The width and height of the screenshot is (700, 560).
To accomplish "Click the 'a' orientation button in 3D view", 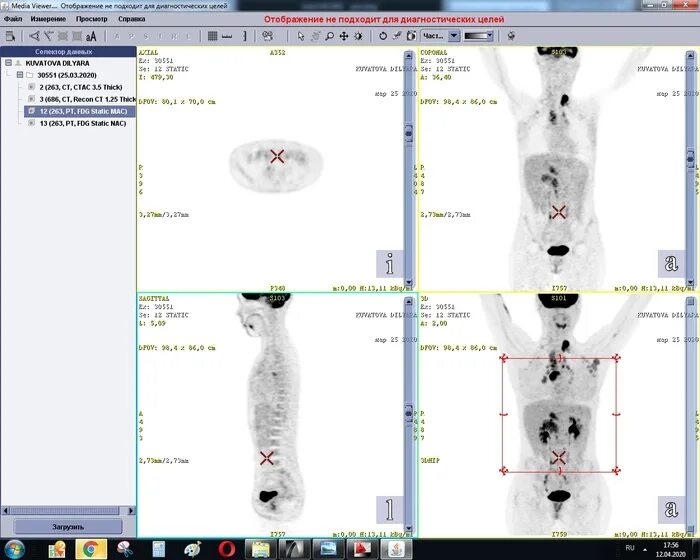I will pos(671,510).
